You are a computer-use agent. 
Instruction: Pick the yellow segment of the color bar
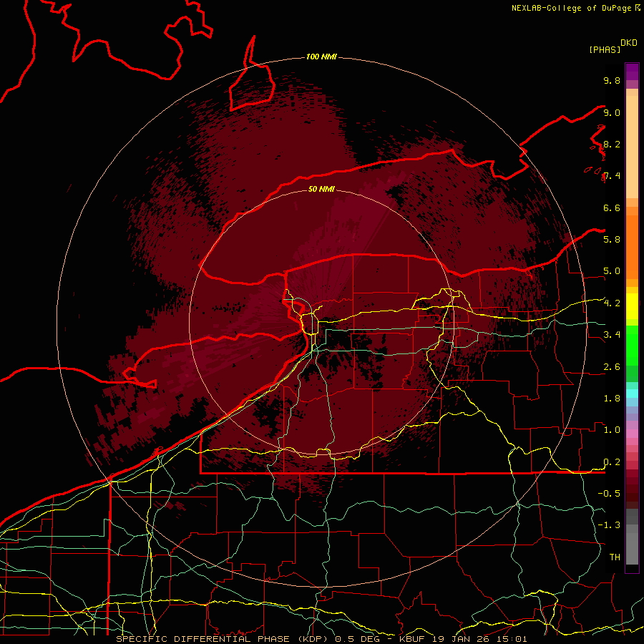click(x=632, y=306)
